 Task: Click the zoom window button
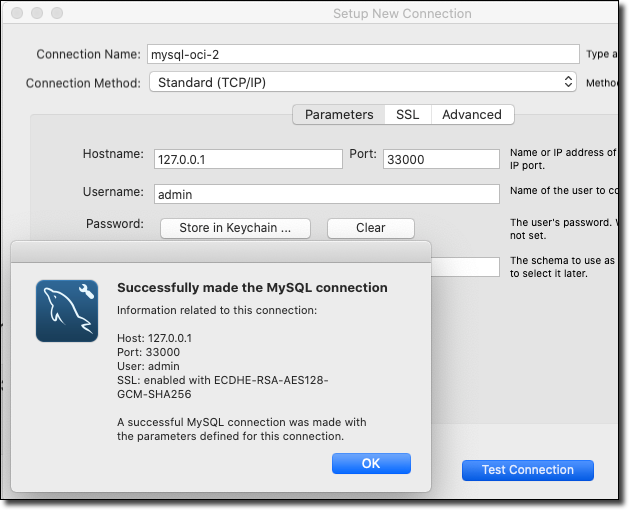tap(57, 13)
